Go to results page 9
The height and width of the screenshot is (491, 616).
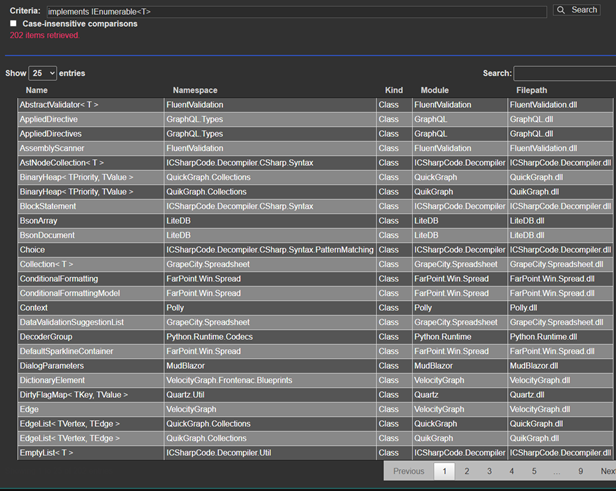[x=580, y=471]
